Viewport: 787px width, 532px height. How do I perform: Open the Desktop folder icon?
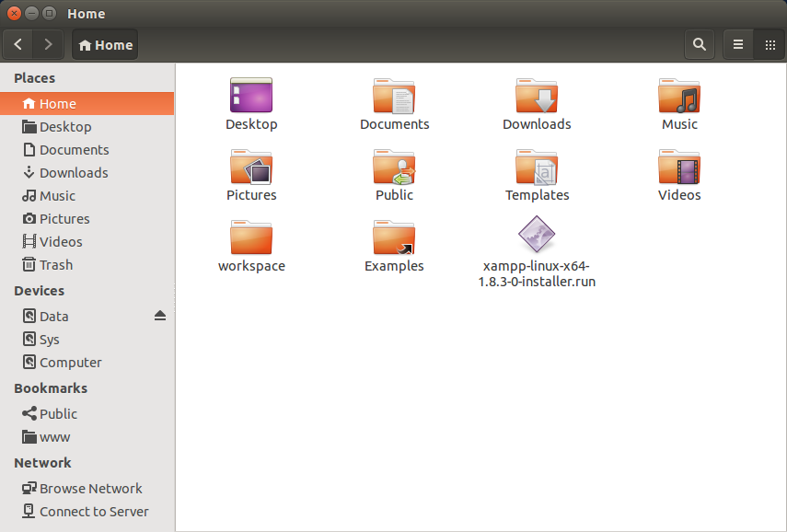click(x=251, y=96)
